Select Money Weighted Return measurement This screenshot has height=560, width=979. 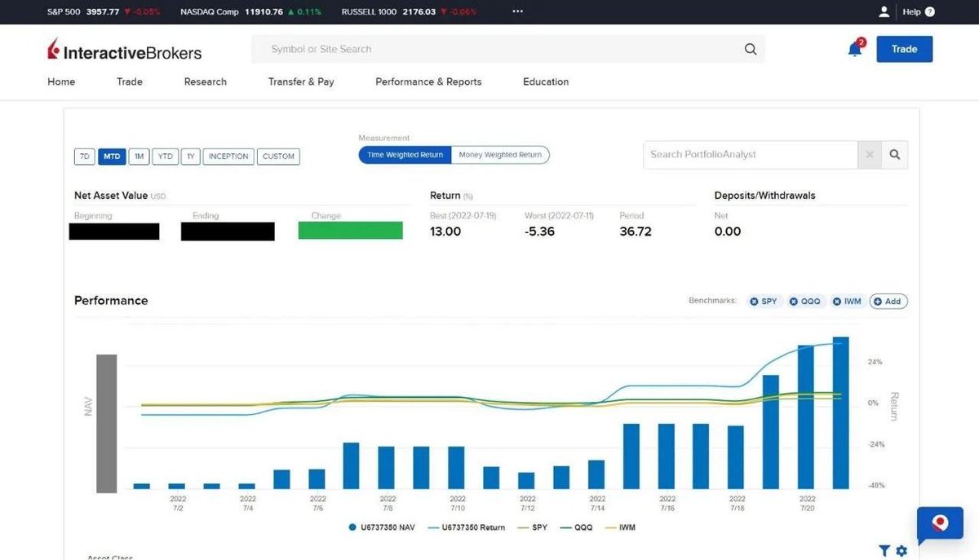pos(500,155)
